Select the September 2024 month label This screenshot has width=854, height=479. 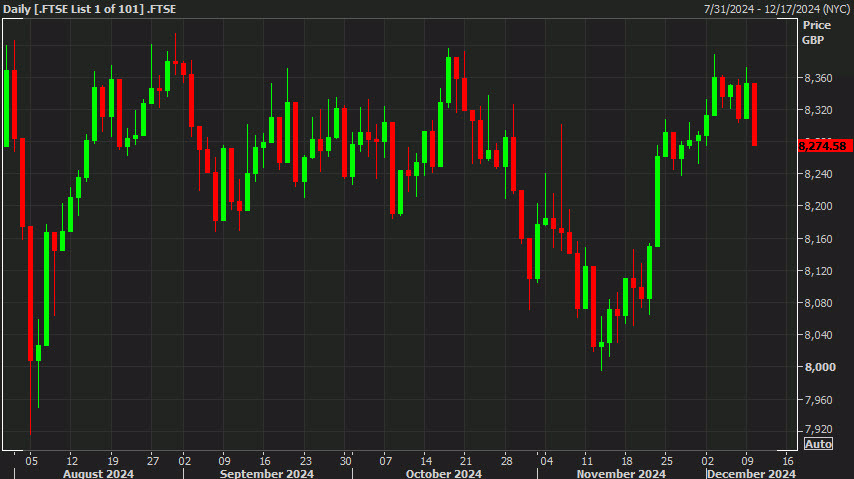click(x=266, y=473)
